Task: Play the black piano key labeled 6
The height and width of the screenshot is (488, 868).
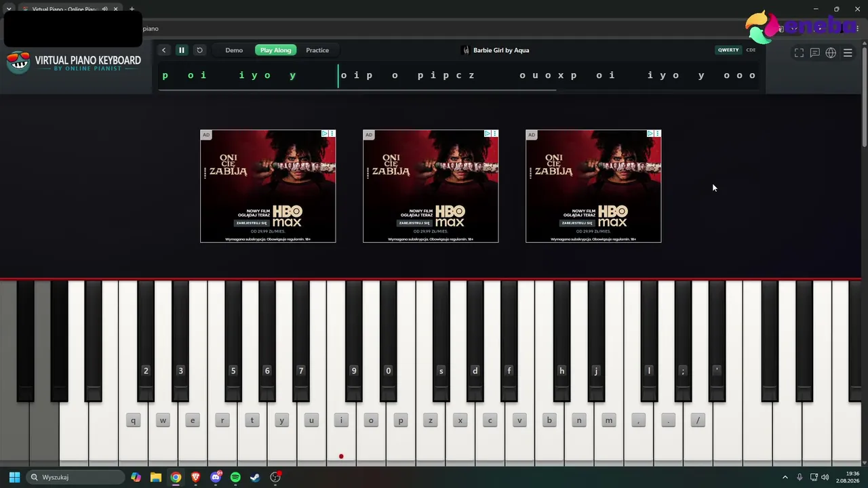Action: click(x=267, y=341)
